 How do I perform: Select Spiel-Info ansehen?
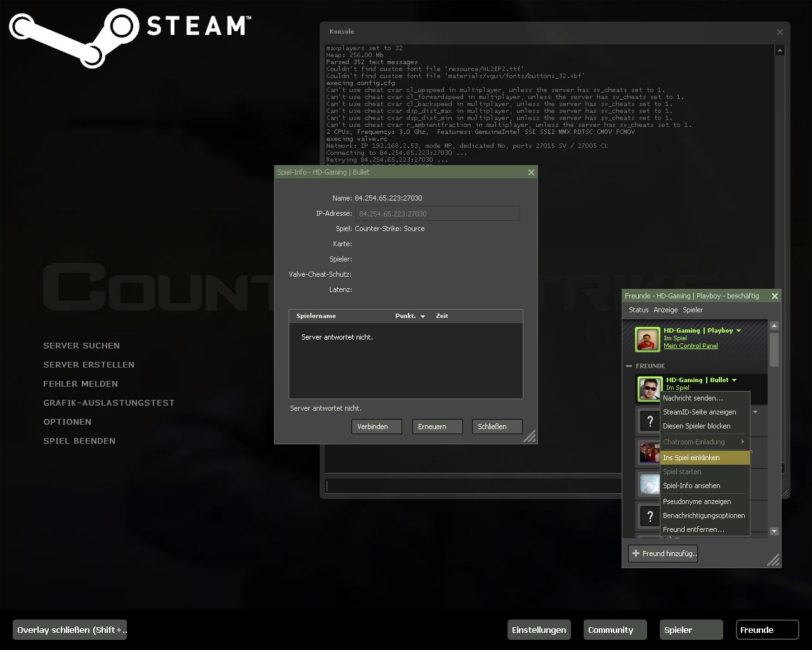click(705, 486)
